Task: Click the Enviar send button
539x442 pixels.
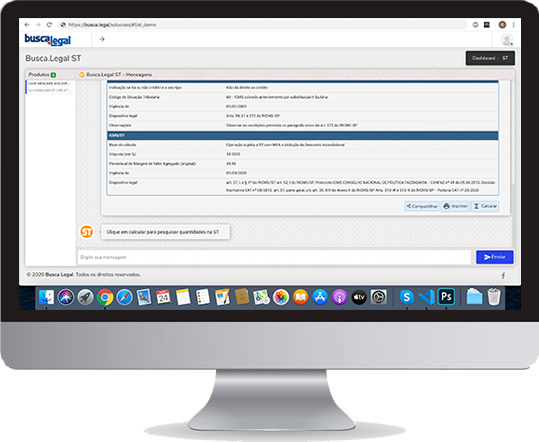Action: click(495, 257)
